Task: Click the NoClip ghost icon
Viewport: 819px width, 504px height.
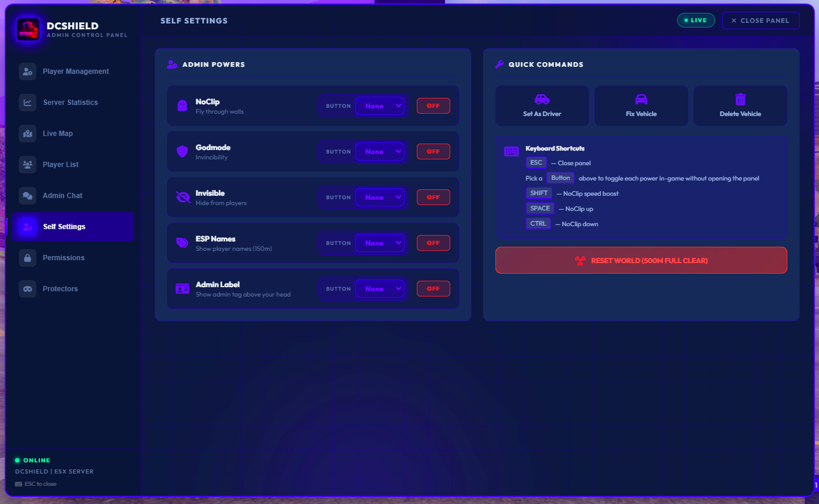Action: tap(182, 106)
